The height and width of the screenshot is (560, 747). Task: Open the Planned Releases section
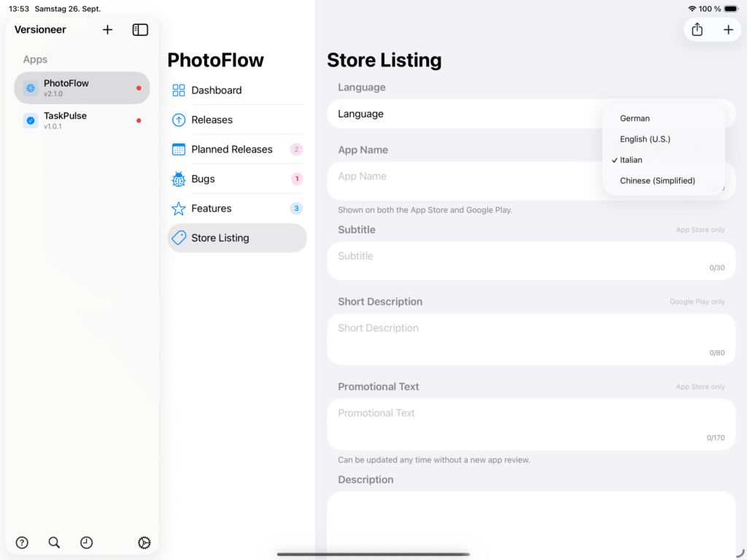point(237,149)
